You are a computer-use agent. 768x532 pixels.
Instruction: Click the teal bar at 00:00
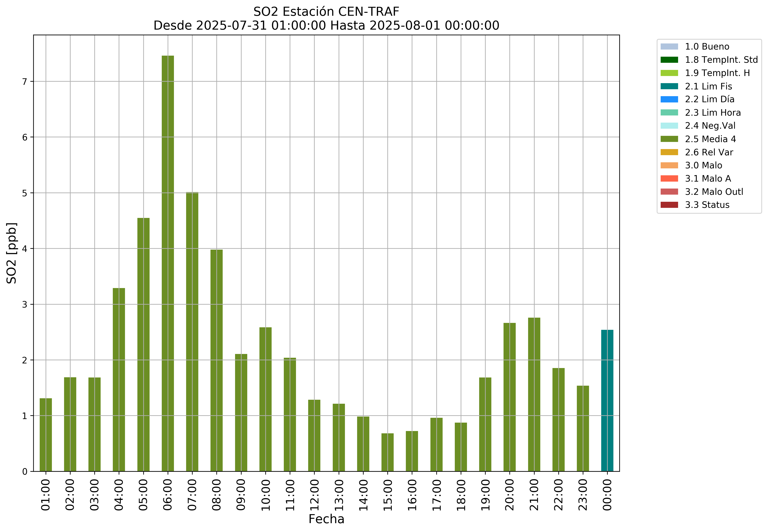607,400
